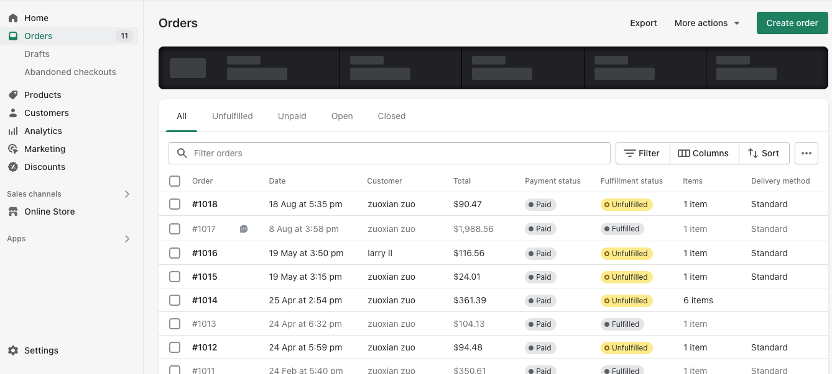Click the Create order button
This screenshot has height=374, width=832.
792,23
